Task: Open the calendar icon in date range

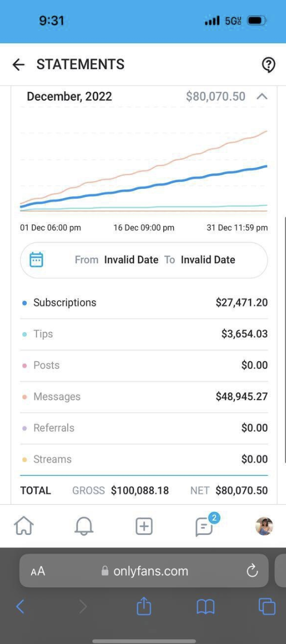Action: [36, 260]
